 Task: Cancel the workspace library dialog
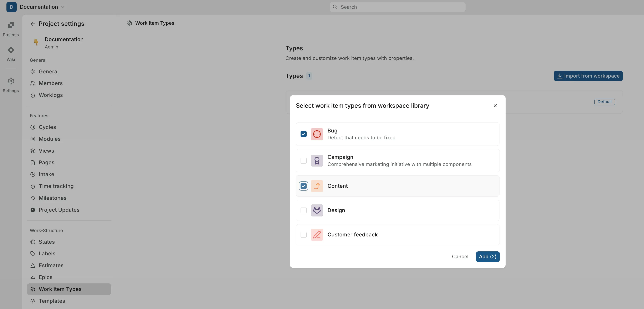tap(460, 256)
